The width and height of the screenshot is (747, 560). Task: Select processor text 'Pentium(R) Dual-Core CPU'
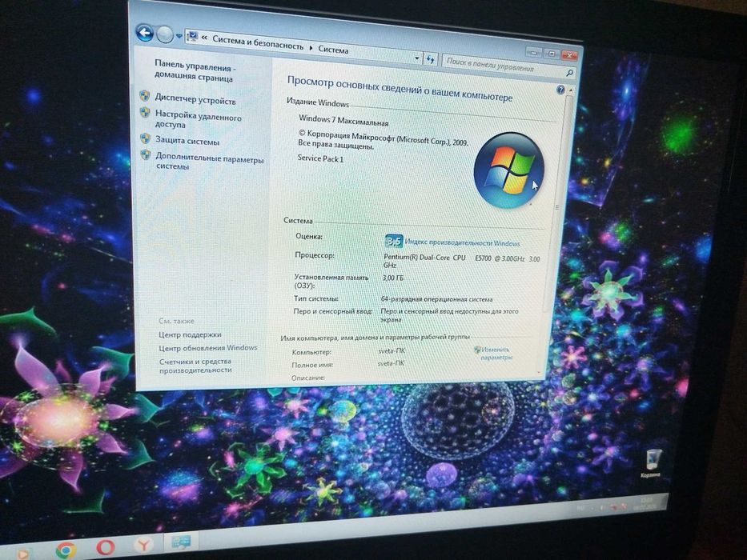[424, 257]
